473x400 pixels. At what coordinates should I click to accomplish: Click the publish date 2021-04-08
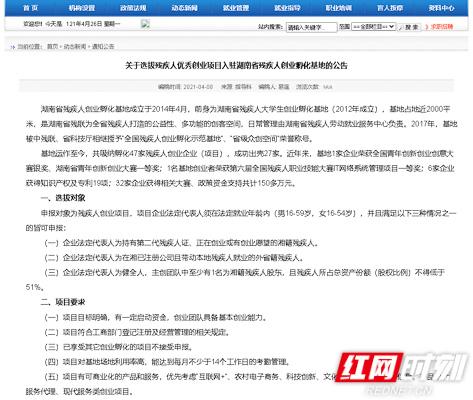pos(198,87)
